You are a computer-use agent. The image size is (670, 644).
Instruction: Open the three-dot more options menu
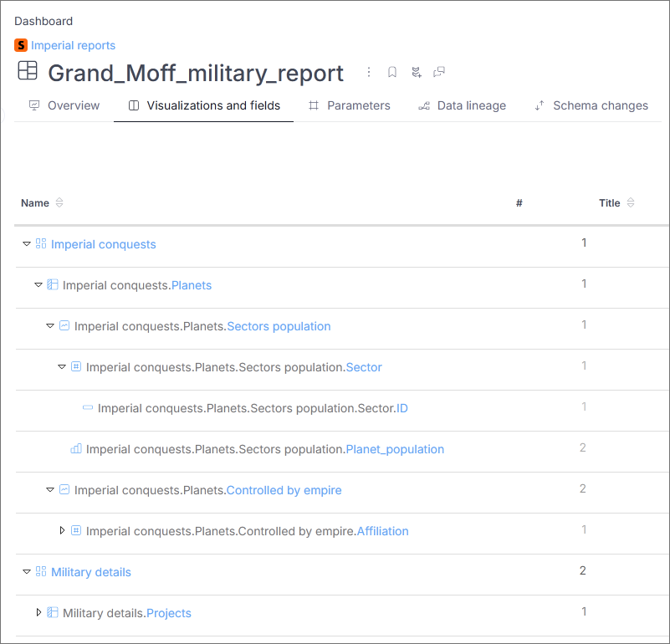coord(369,73)
